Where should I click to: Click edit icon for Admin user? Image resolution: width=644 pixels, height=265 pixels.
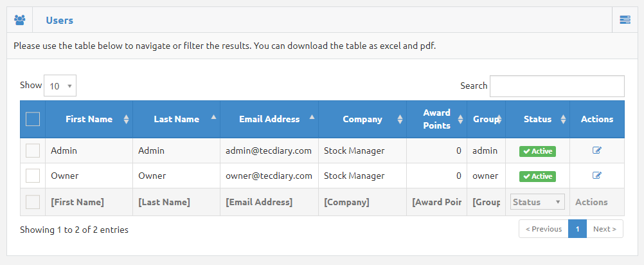click(597, 151)
